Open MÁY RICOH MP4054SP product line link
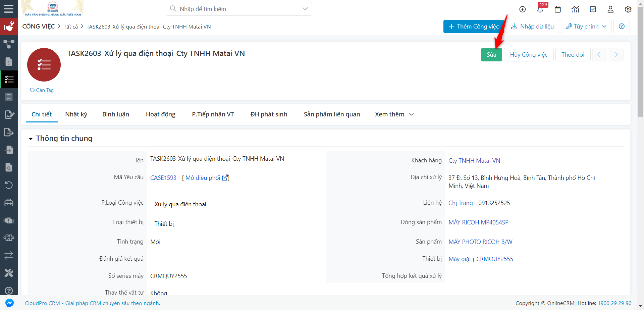Viewport: 644px width, 310px height. (478, 222)
